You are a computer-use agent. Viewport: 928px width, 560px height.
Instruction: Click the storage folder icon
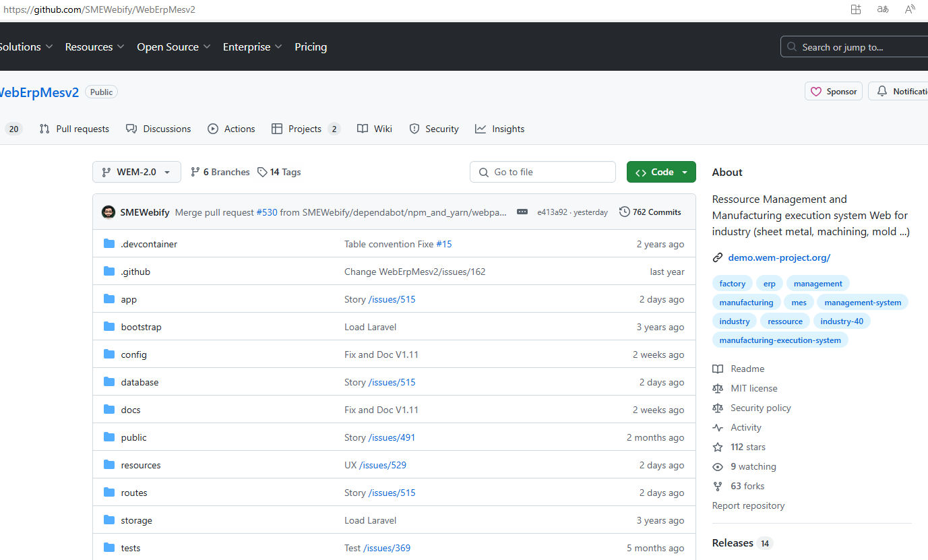click(109, 520)
